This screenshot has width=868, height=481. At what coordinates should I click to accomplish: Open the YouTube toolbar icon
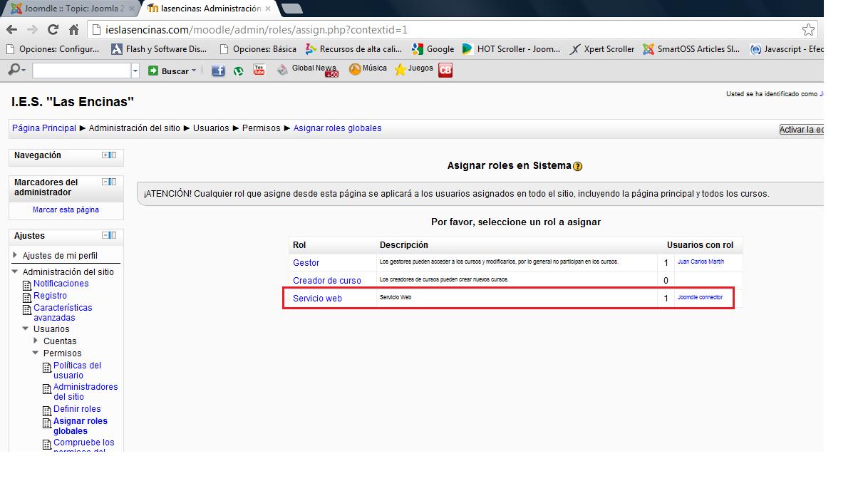tap(259, 70)
